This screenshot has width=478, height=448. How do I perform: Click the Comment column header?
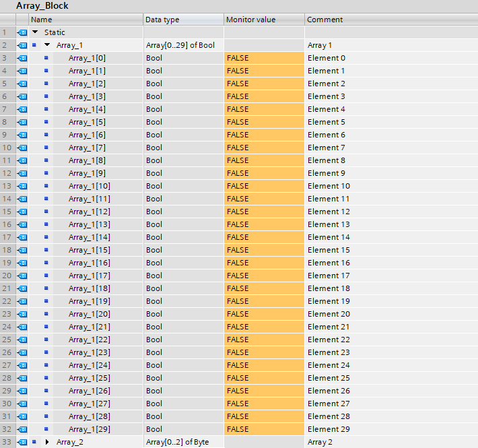390,20
